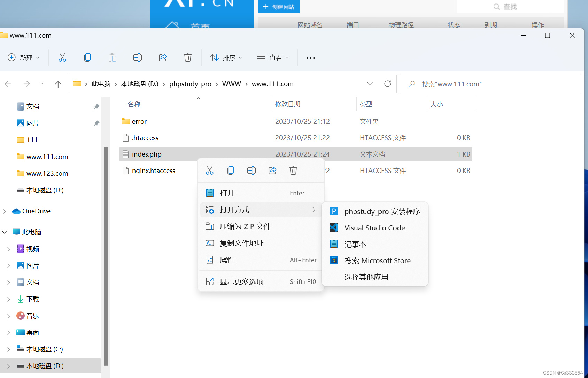Expand the OneDrive tree node
The image size is (588, 378).
[4, 211]
